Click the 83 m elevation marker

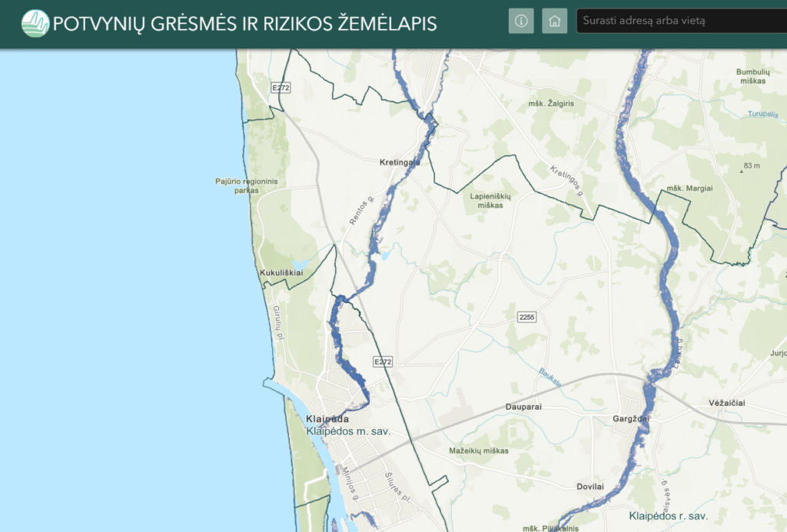point(751,166)
